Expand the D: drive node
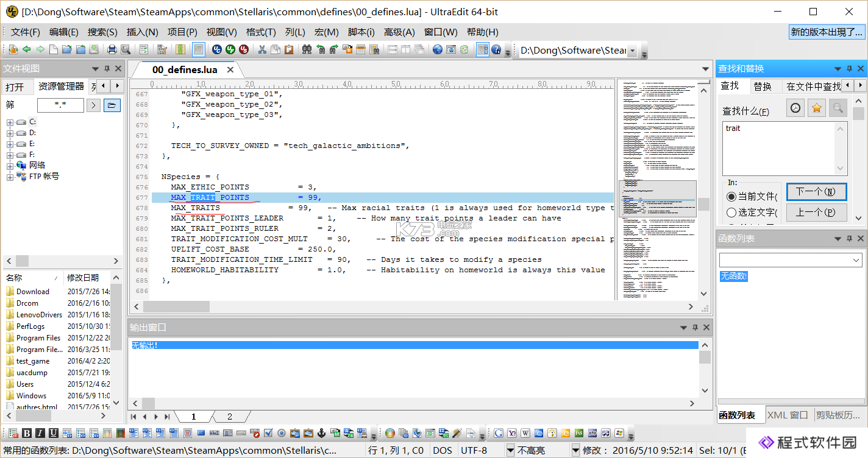868x458 pixels. click(10, 133)
